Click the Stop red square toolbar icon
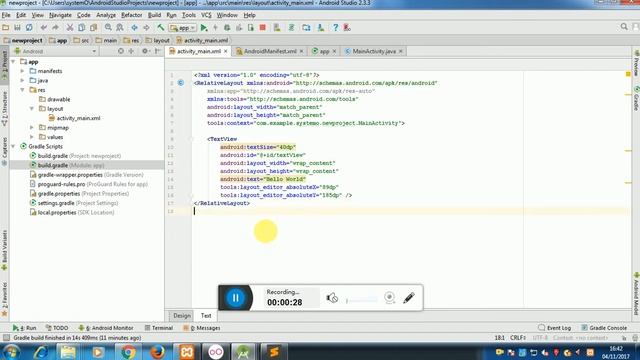The width and height of the screenshot is (640, 360). tap(262, 27)
